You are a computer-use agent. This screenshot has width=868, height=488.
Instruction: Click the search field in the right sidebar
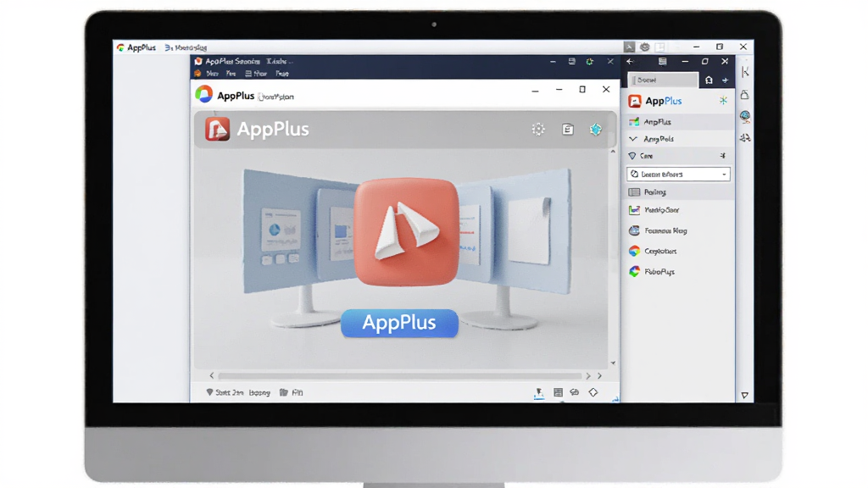pyautogui.click(x=663, y=80)
